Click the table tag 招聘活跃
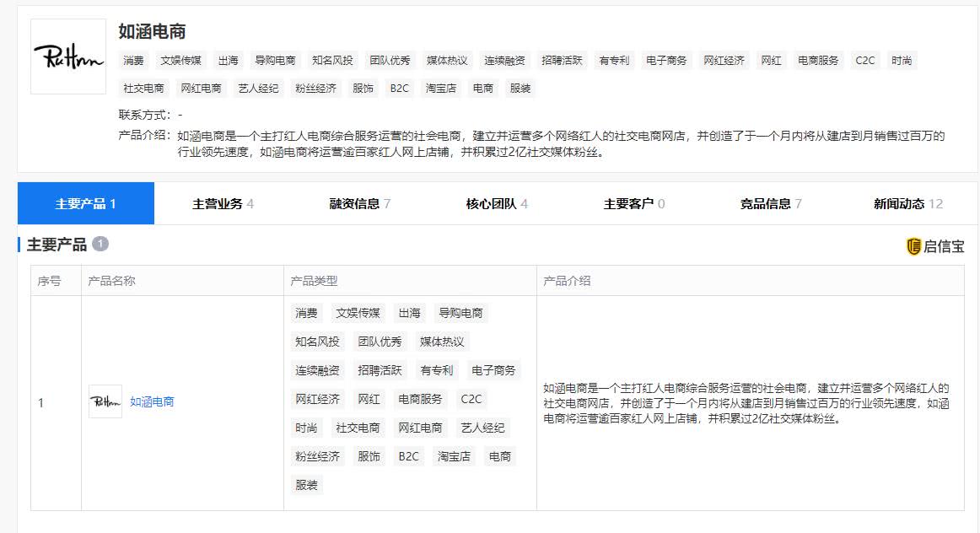 380,370
